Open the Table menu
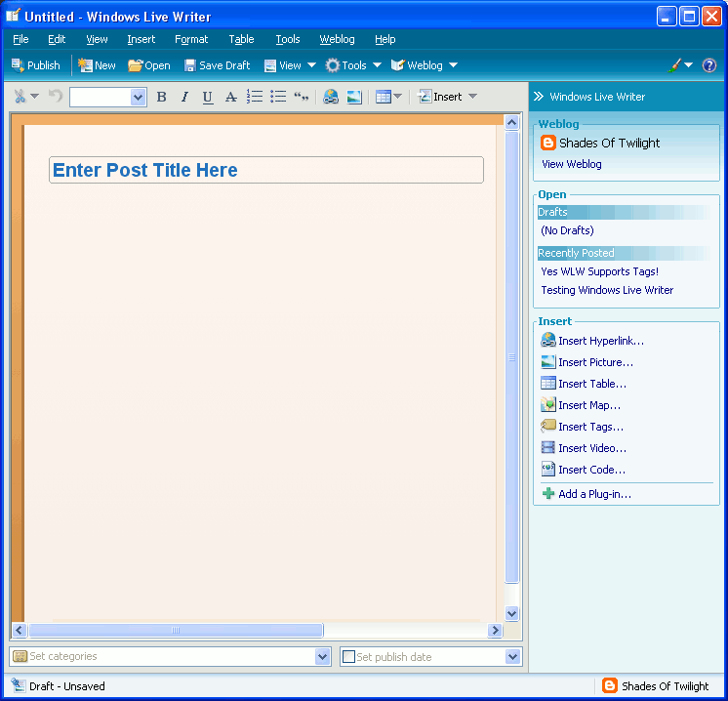Image resolution: width=728 pixels, height=701 pixels. pos(241,39)
